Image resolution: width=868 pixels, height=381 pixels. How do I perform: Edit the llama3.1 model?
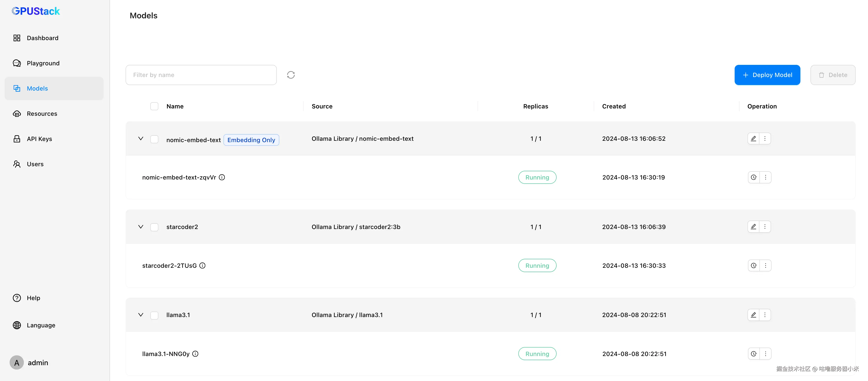(753, 315)
